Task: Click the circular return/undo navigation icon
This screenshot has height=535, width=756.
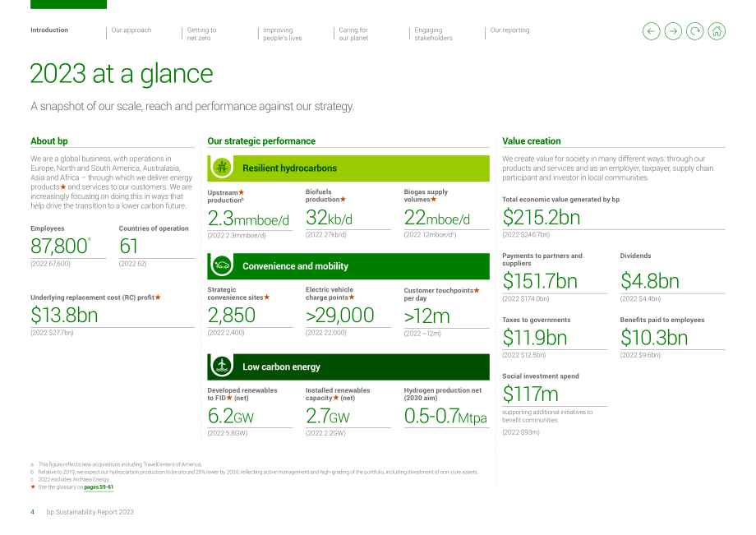Action: pos(694,31)
